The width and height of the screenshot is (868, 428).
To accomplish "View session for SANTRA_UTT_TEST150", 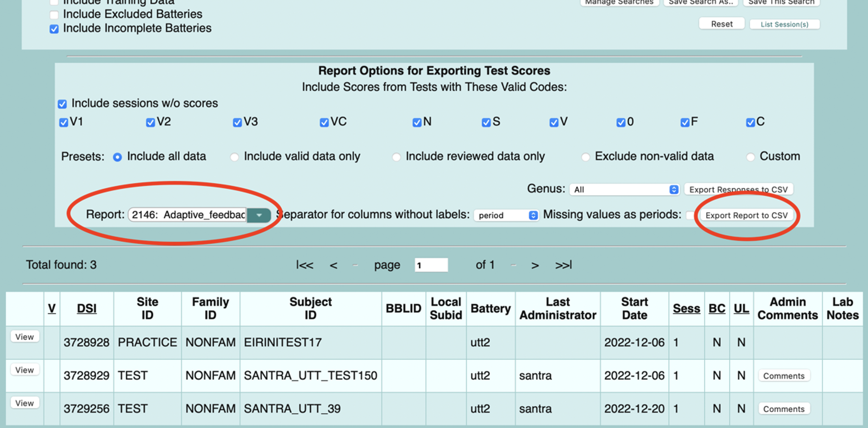I will 25,370.
